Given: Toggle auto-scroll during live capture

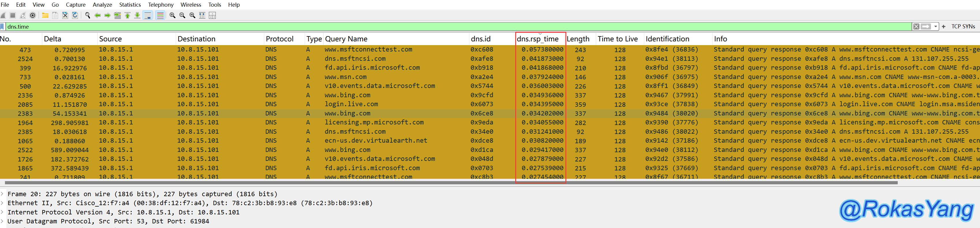Looking at the screenshot, I should pyautogui.click(x=148, y=15).
